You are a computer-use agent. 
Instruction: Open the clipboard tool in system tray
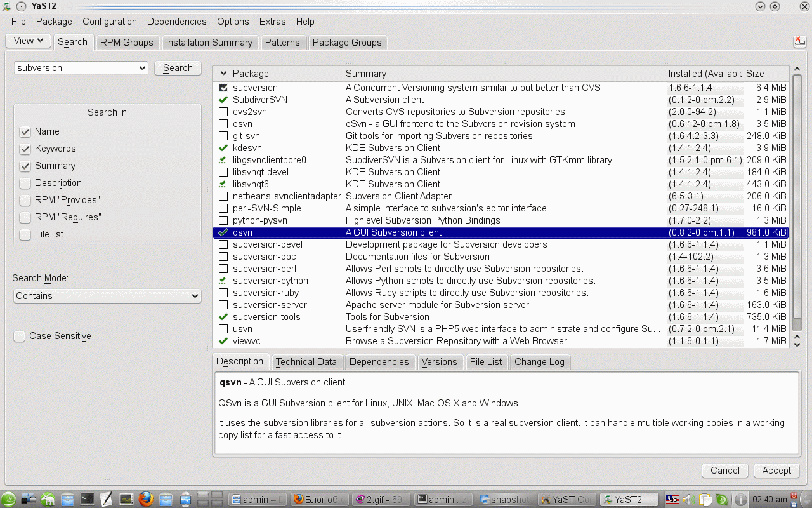point(706,500)
